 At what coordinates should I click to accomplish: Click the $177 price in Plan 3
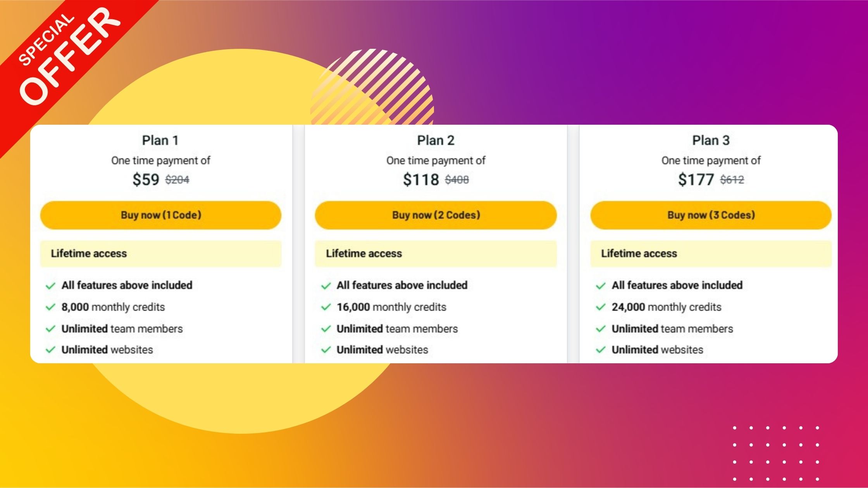pyautogui.click(x=696, y=180)
